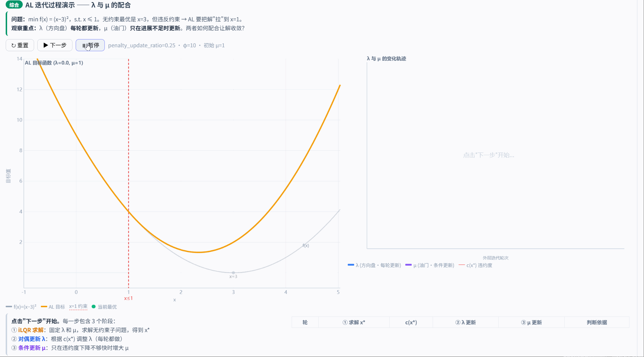644x357 pixels.
Task: Select the ② λ 更新 column header
Action: point(465,323)
